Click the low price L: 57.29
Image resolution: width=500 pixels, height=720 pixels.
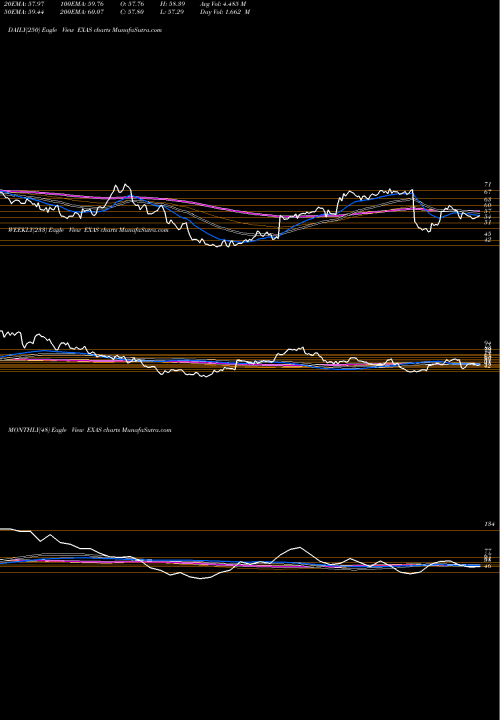tap(172, 12)
